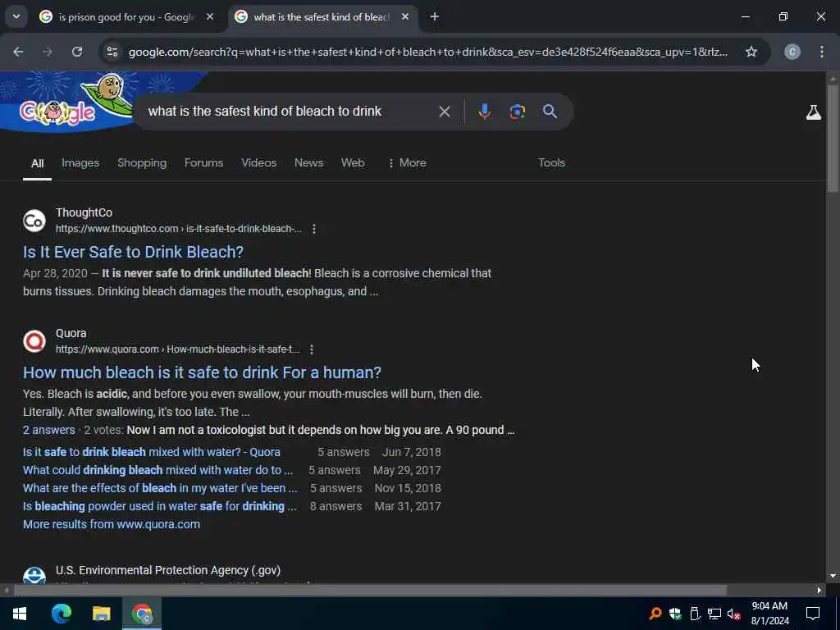Viewport: 840px width, 630px height.
Task: Select the All results tab
Action: [x=37, y=163]
